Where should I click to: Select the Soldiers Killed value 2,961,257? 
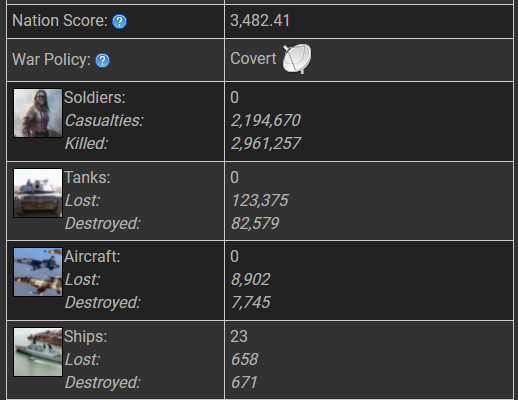point(266,143)
